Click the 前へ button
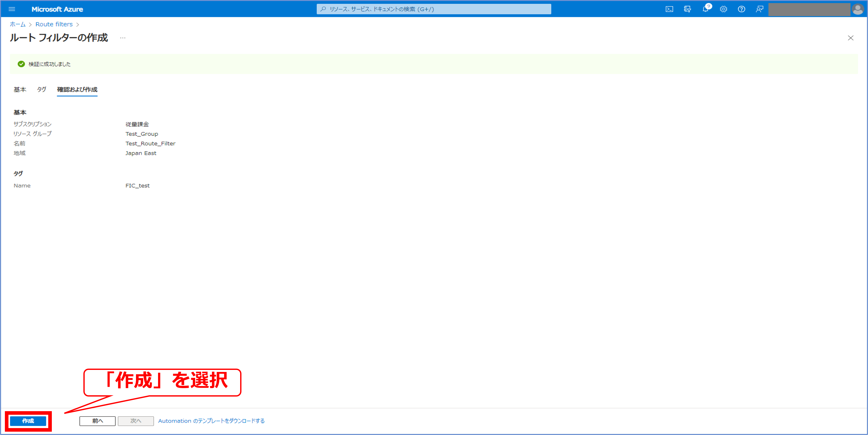 pyautogui.click(x=97, y=421)
